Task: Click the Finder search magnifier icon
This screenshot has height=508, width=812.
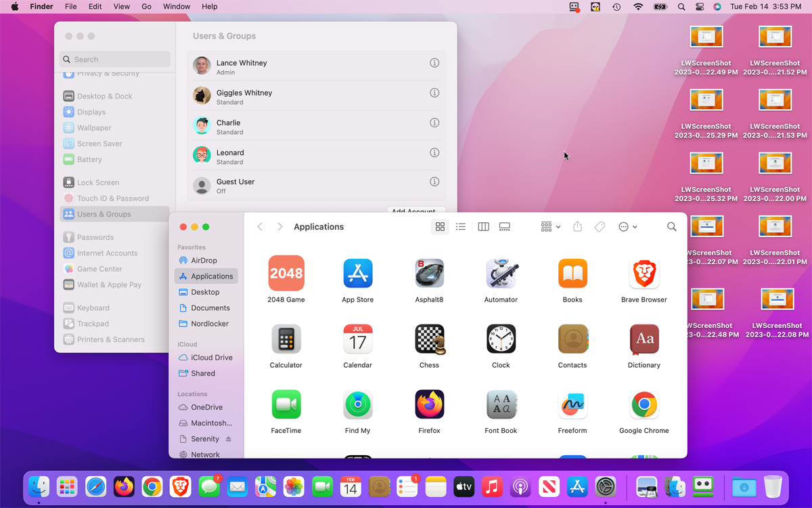Action: 671,227
